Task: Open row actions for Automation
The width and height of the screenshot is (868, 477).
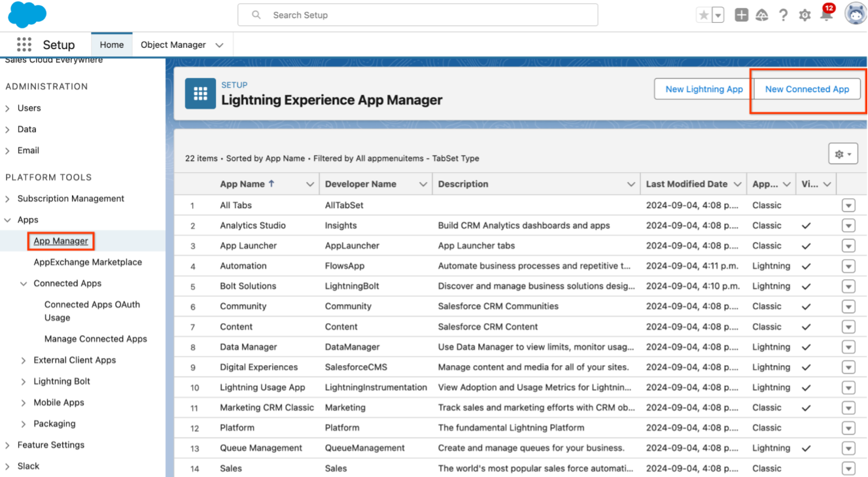Action: pos(848,266)
